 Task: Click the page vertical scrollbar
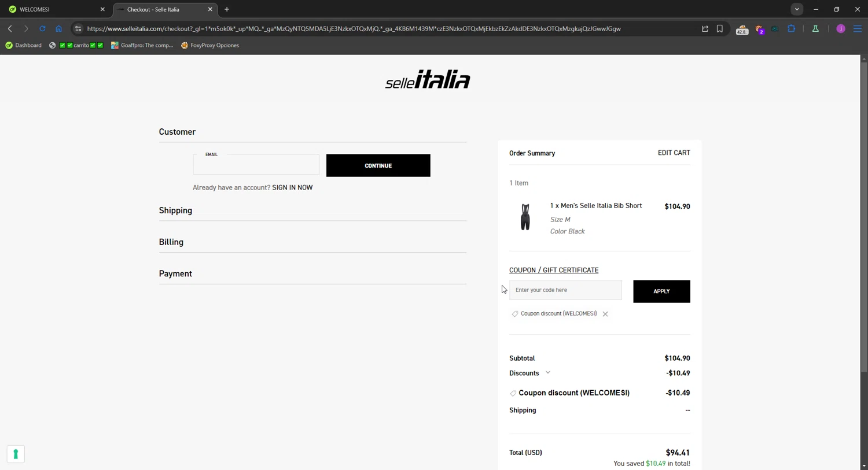(x=864, y=217)
